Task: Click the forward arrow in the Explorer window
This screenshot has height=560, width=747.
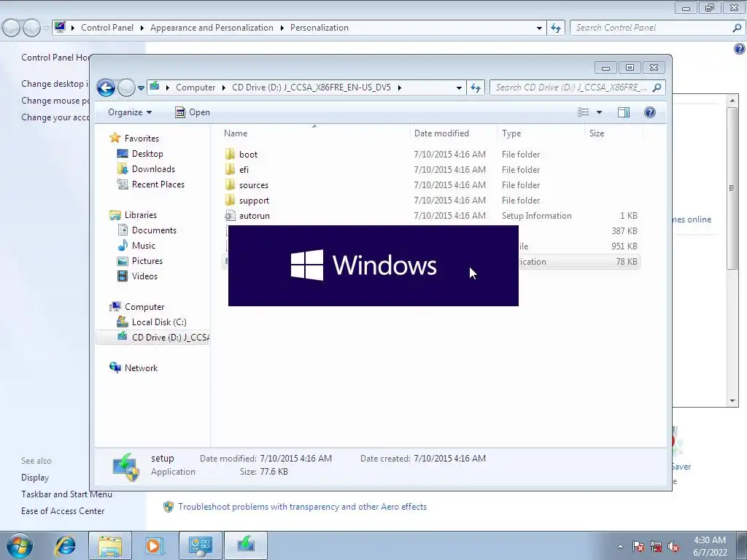Action: (126, 87)
